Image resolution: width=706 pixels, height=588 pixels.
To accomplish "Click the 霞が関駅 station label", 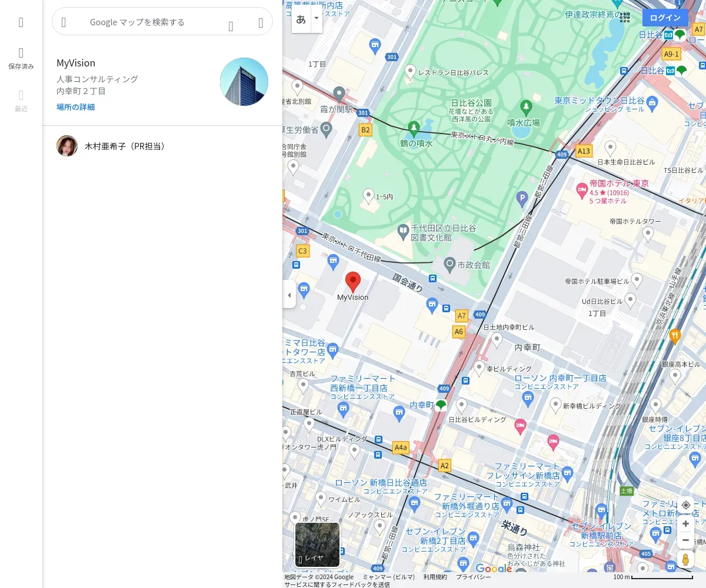I will (x=337, y=109).
